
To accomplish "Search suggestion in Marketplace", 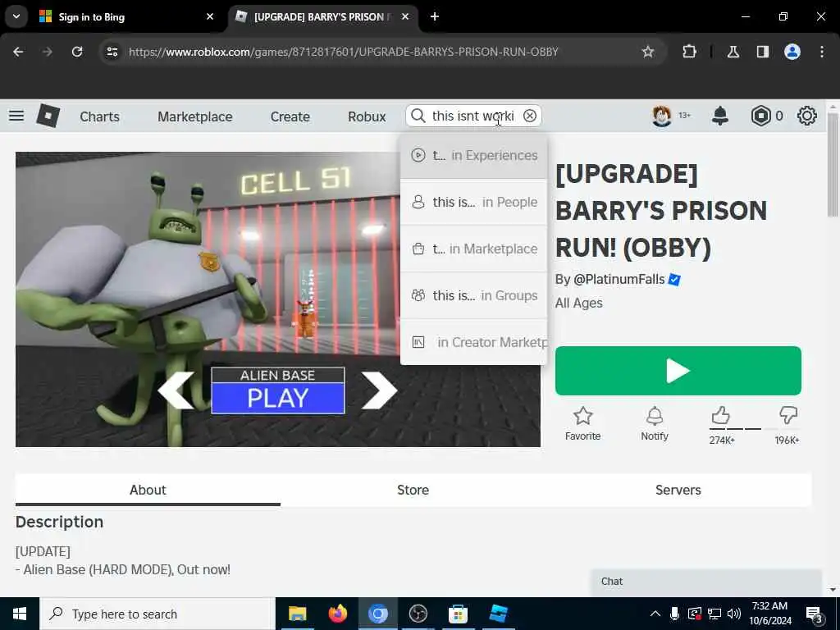I will pos(474,249).
